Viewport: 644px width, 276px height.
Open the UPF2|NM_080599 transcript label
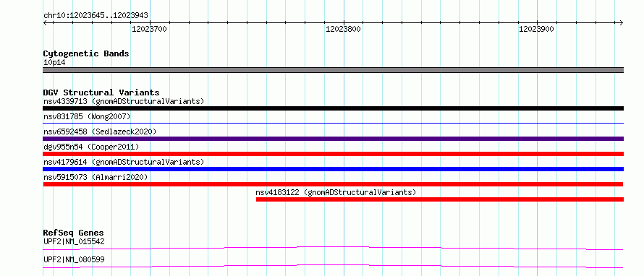[x=74, y=259]
